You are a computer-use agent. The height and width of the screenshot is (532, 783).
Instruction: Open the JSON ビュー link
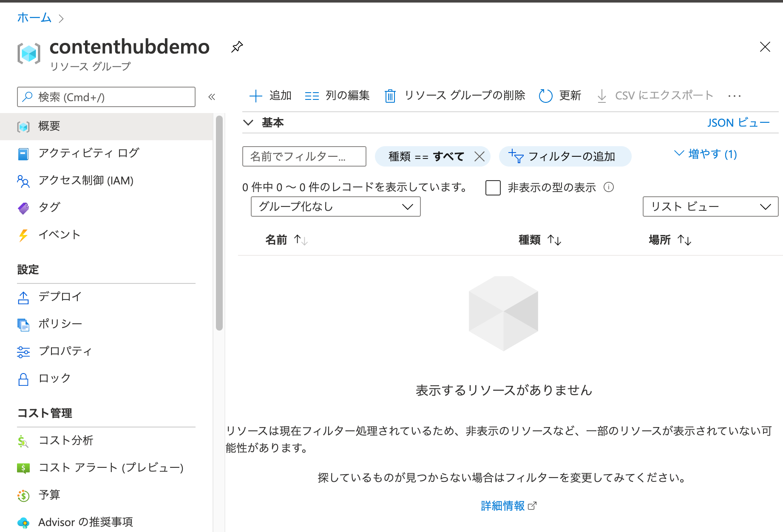coord(738,123)
